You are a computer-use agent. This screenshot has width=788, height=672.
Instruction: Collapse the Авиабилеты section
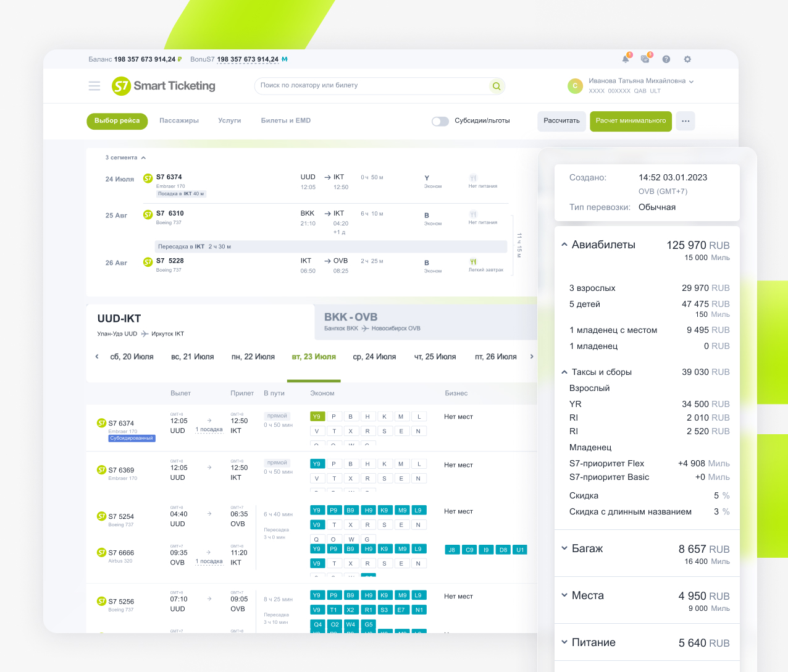[x=564, y=245]
